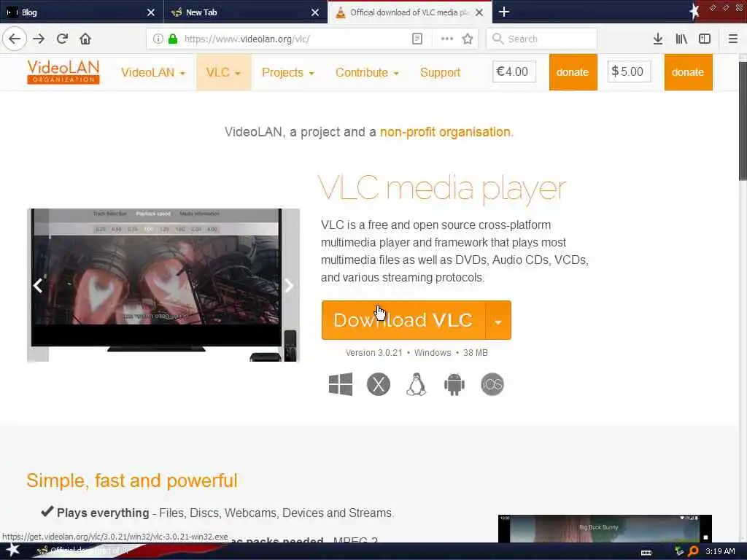Expand the Projects navigation dropdown
747x560 pixels.
click(287, 72)
